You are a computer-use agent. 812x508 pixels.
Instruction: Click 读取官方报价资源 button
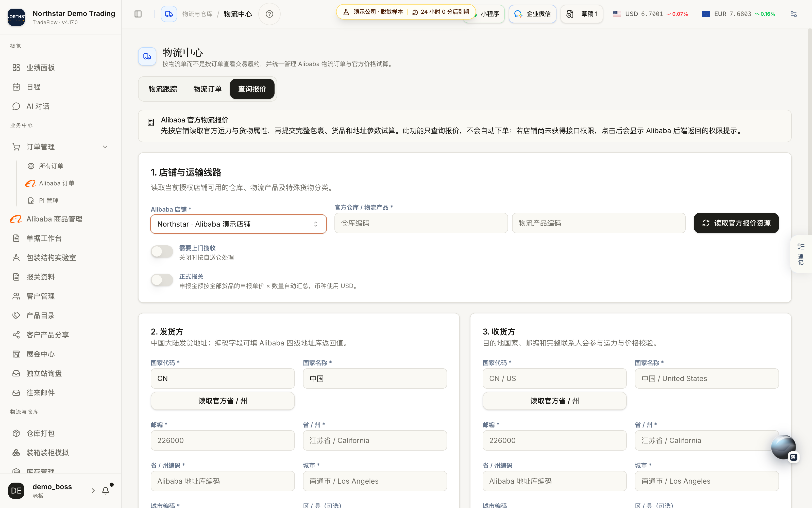coord(736,223)
